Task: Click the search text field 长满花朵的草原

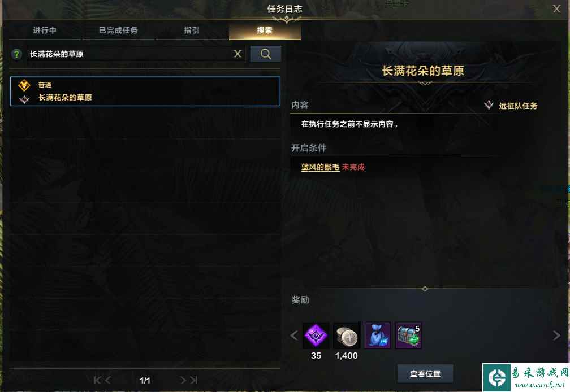Action: [129, 54]
